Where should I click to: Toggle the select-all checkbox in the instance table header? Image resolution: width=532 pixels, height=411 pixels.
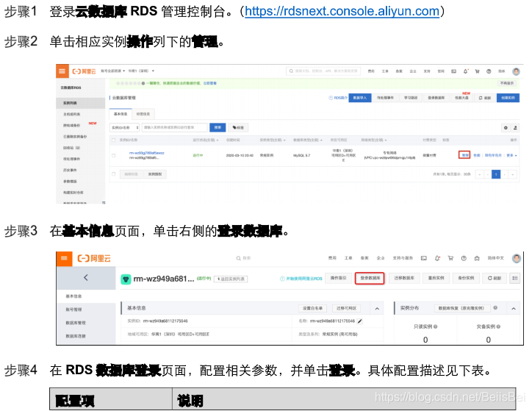pos(114,140)
